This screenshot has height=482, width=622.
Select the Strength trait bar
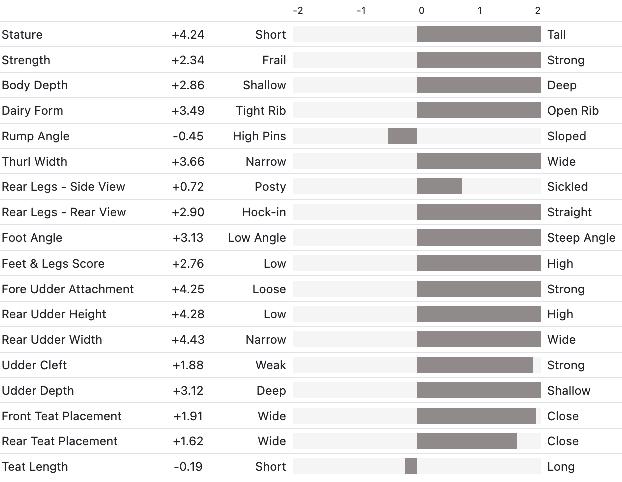(x=478, y=60)
